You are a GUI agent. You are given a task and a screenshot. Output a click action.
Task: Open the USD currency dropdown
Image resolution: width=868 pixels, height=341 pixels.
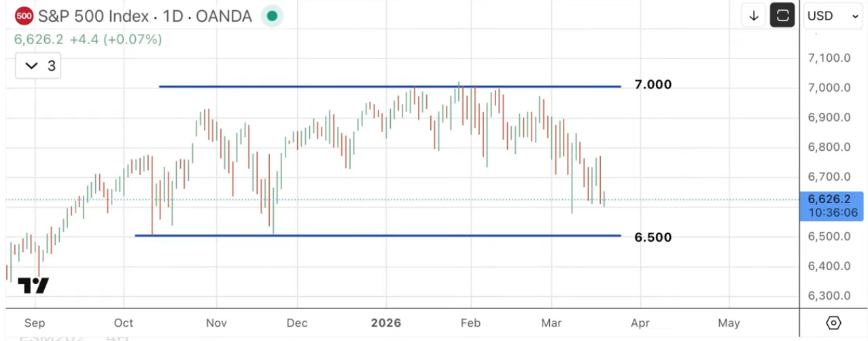pyautogui.click(x=833, y=16)
